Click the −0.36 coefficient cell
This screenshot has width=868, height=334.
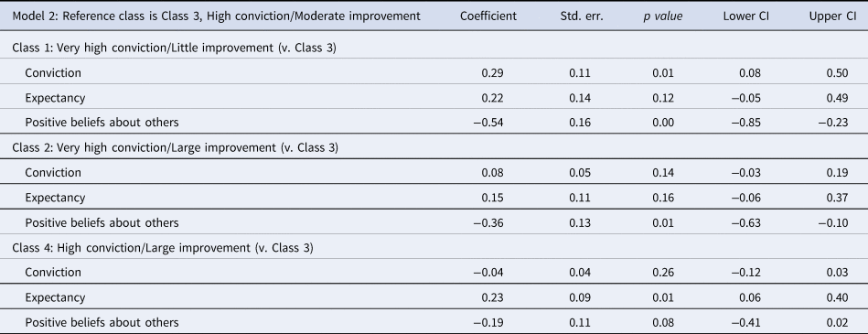pos(488,222)
